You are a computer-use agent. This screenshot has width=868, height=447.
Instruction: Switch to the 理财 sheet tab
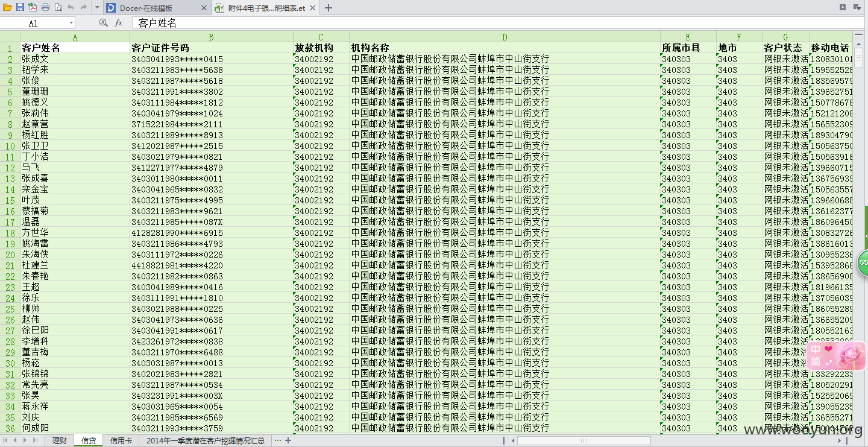click(60, 440)
